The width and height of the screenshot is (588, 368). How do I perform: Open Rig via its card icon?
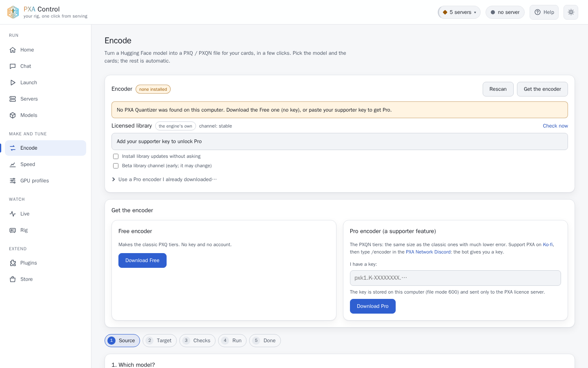point(13,230)
